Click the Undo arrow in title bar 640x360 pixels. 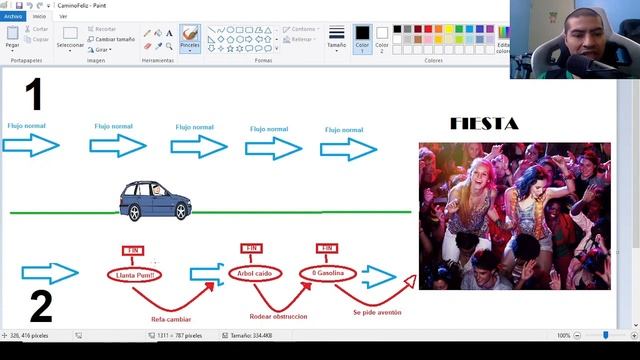coord(29,5)
